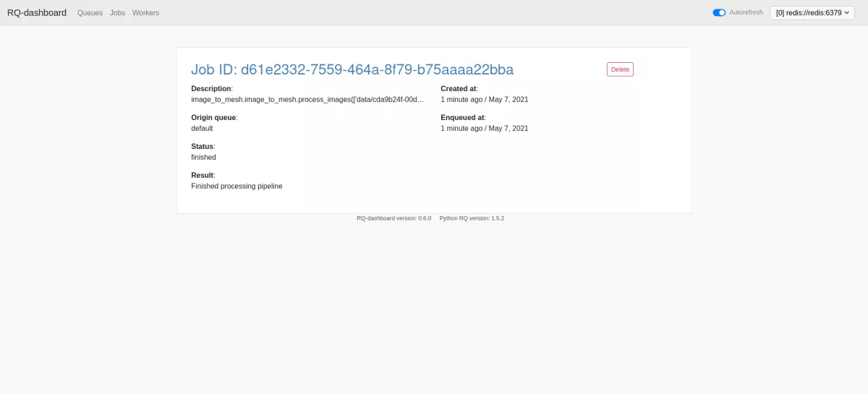Toggle the Autorefresh switch
This screenshot has width=868, height=393.
[x=719, y=12]
